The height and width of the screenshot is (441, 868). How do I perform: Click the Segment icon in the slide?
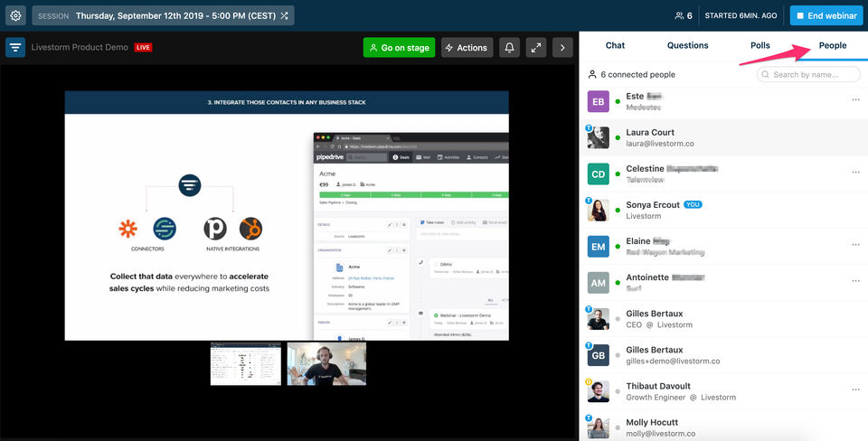click(165, 229)
